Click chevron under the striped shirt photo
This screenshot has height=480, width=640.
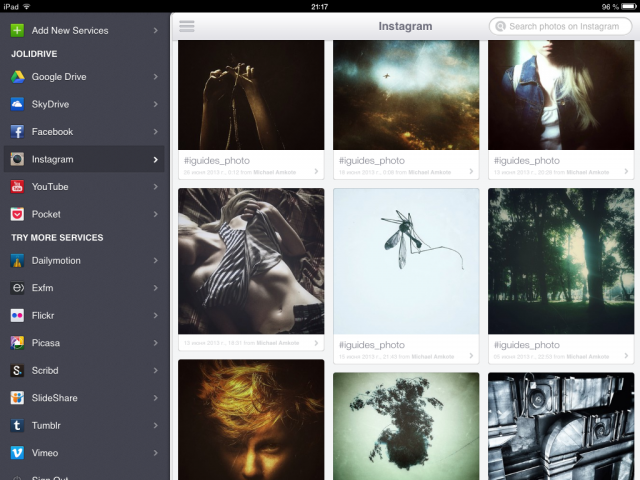click(x=316, y=343)
